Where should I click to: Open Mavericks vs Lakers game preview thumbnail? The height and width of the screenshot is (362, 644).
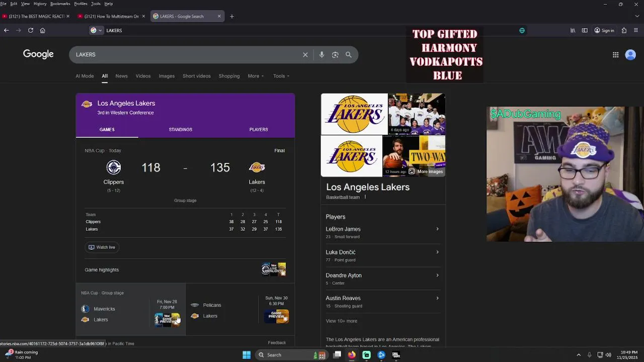pyautogui.click(x=167, y=320)
